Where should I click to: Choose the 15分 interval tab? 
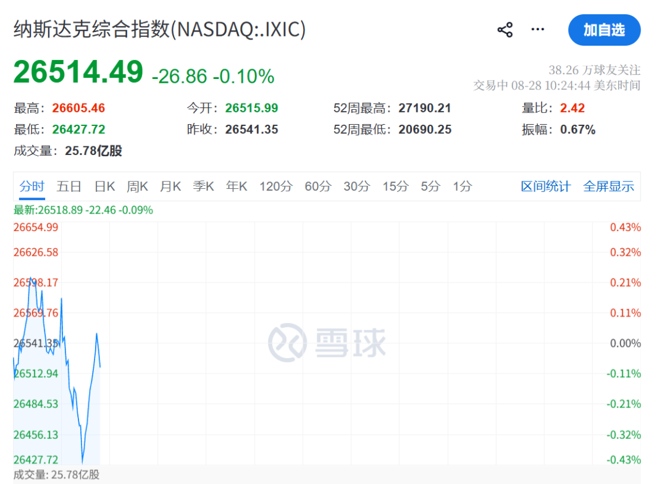pyautogui.click(x=395, y=186)
